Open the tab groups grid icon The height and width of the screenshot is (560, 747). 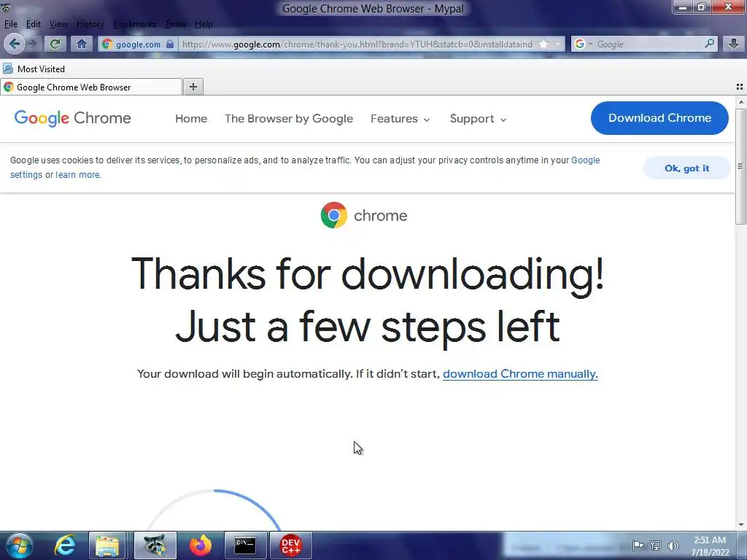tap(740, 87)
